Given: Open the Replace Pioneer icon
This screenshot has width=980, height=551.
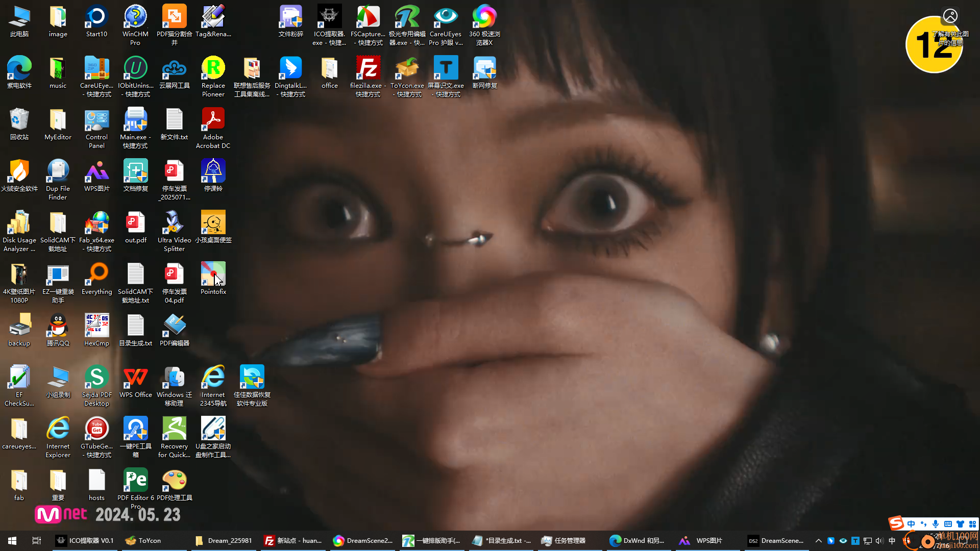Looking at the screenshot, I should (x=213, y=76).
